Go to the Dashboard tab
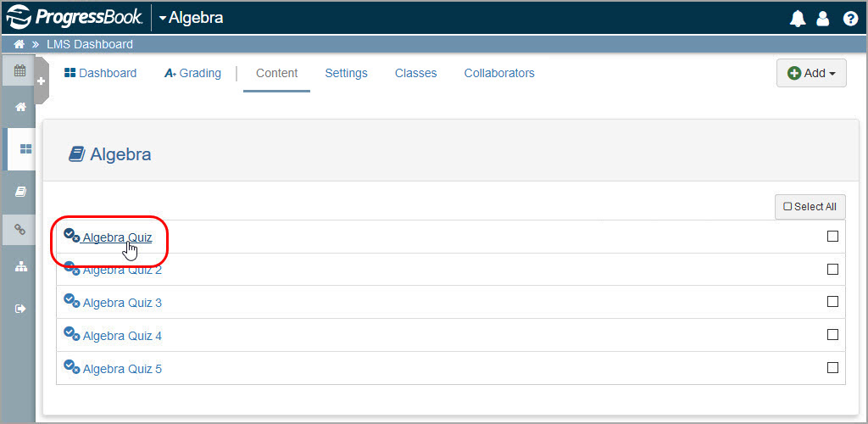This screenshot has height=424, width=868. tap(100, 73)
